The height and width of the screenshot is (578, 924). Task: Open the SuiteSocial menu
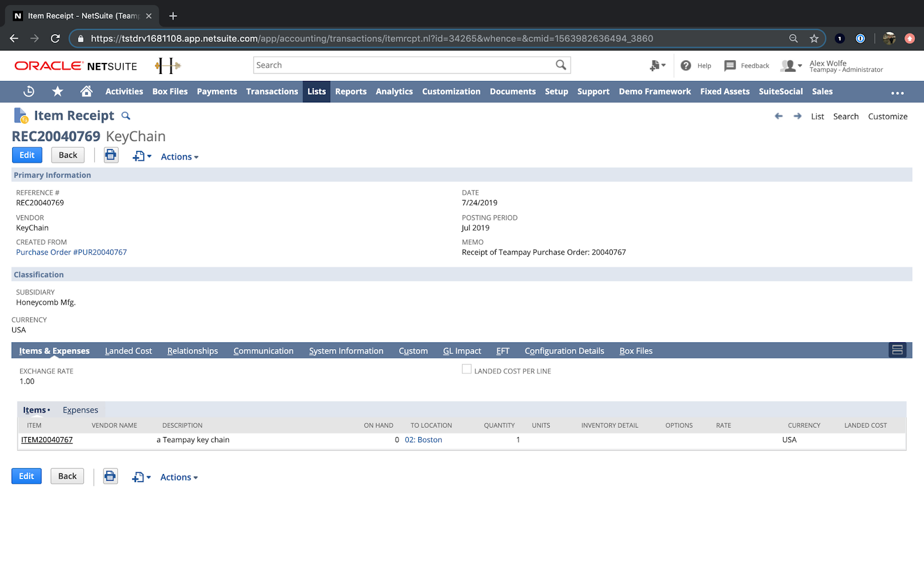point(781,91)
